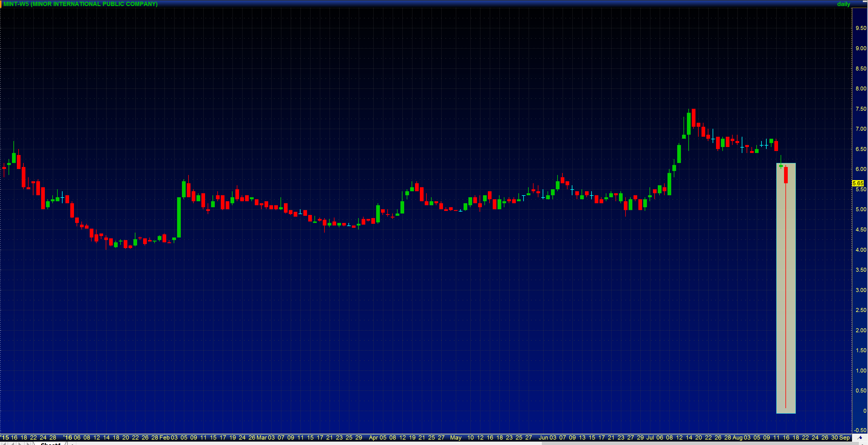Click the last-sheet navigation arrow
This screenshot has height=445, width=868.
[28, 444]
